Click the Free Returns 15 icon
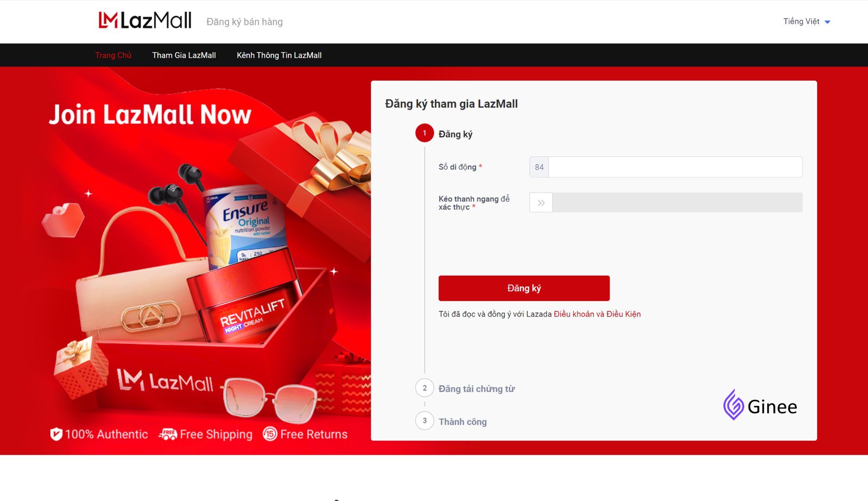This screenshot has height=501, width=868. pyautogui.click(x=270, y=434)
